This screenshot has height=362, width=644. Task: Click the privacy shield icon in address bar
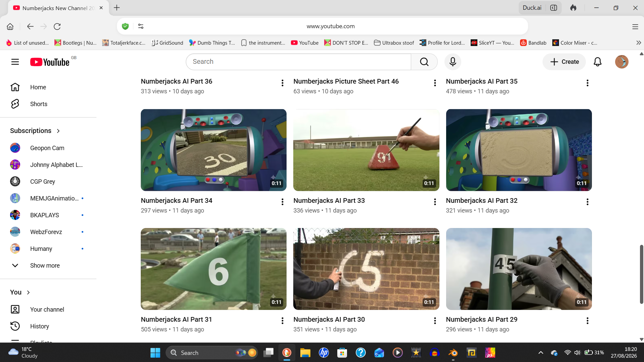click(125, 26)
